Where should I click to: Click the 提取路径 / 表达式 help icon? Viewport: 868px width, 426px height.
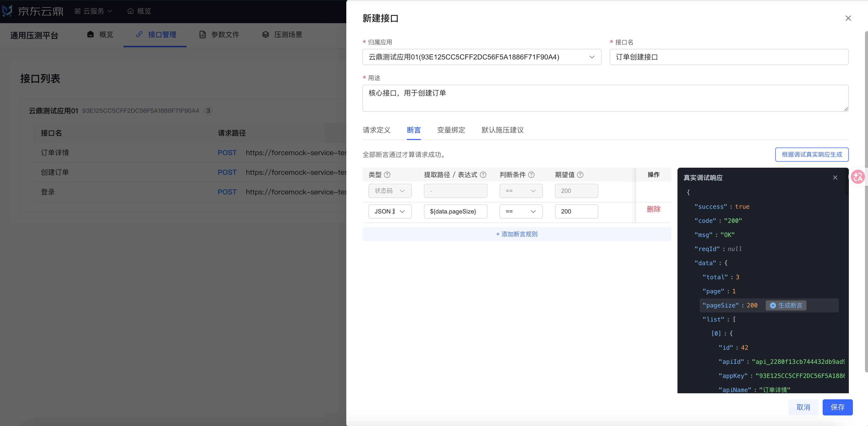point(483,175)
